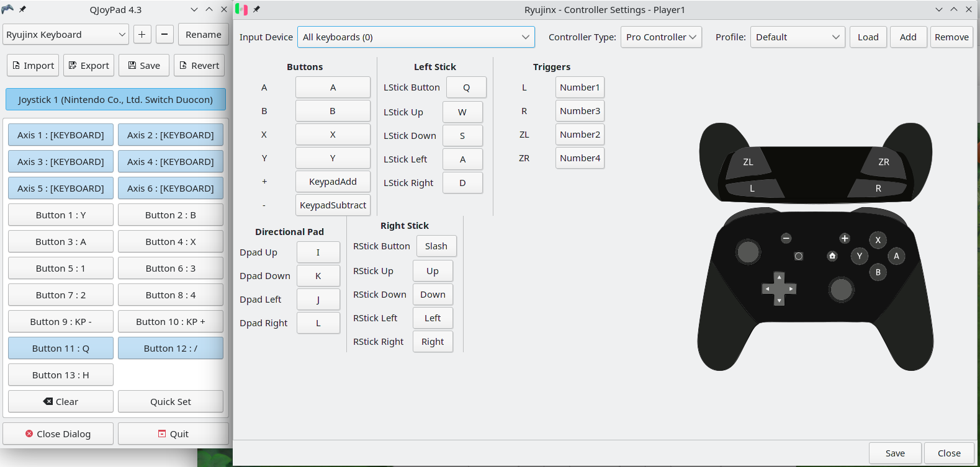
Task: Click the capture button on the controller image
Action: (799, 256)
